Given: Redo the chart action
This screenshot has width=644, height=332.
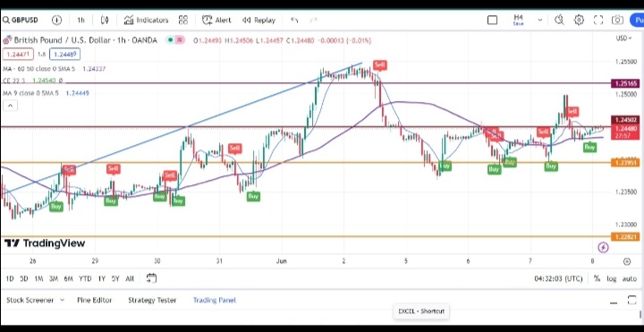Looking at the screenshot, I should (x=314, y=20).
